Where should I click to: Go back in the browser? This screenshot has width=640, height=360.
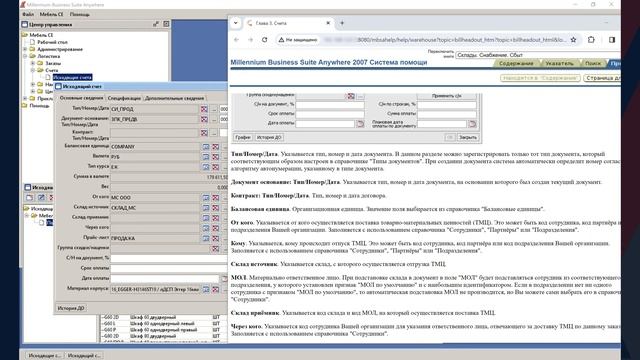coord(236,40)
